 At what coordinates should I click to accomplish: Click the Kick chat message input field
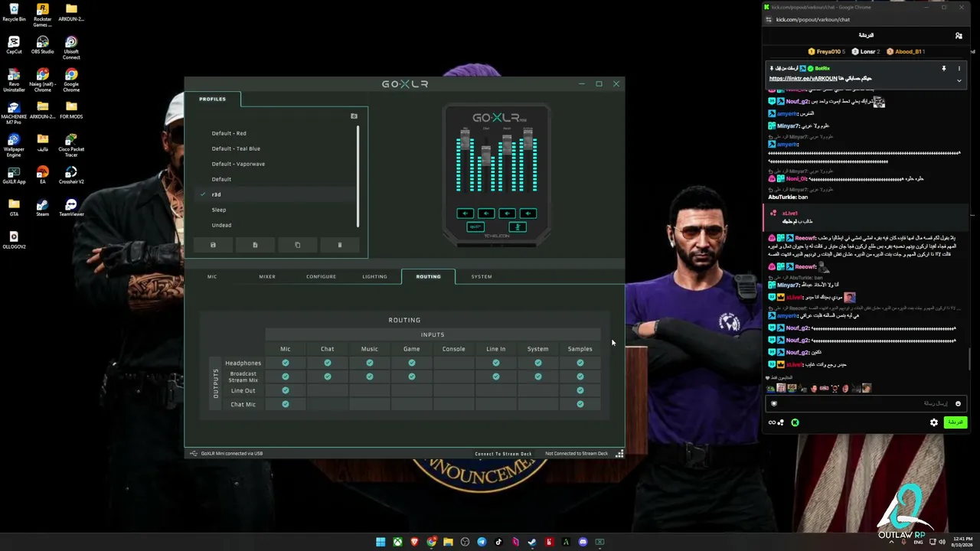[865, 403]
